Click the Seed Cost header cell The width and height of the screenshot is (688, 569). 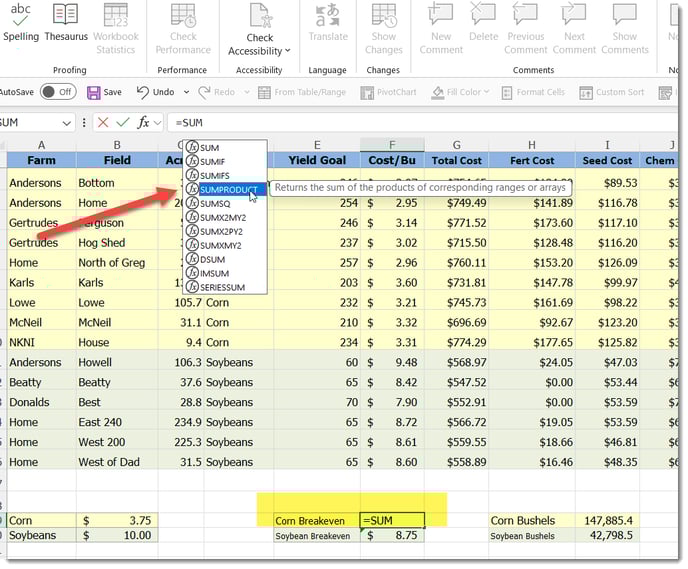(x=607, y=161)
